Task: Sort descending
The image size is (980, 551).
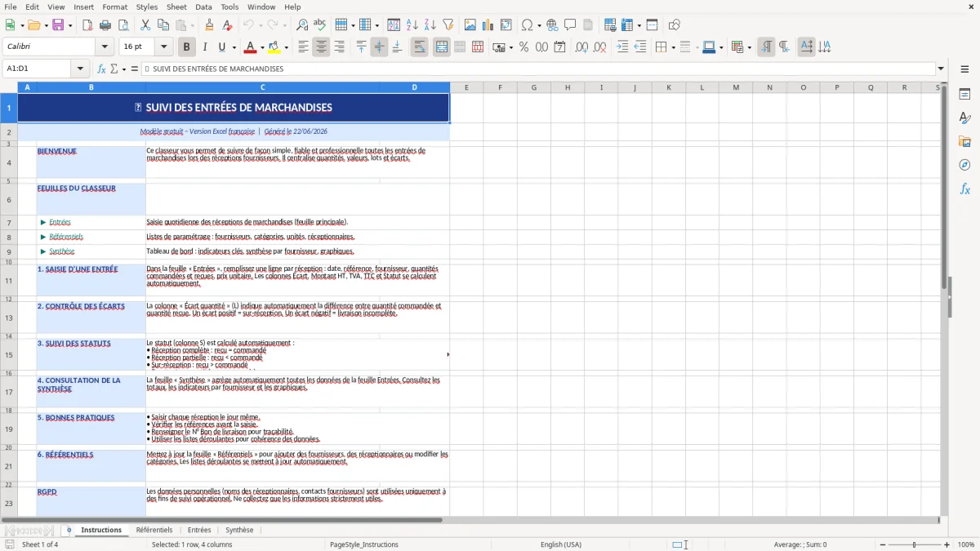Action: tap(430, 25)
